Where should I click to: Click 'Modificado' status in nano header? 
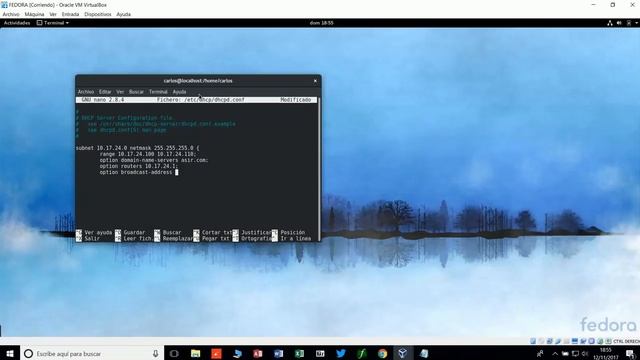click(296, 100)
